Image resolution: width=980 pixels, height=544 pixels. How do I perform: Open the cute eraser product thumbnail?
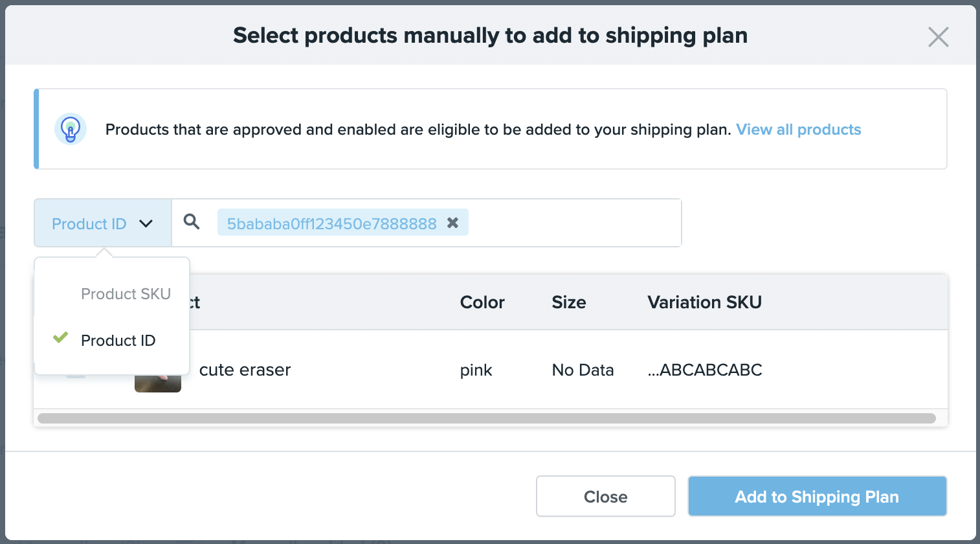(x=158, y=383)
